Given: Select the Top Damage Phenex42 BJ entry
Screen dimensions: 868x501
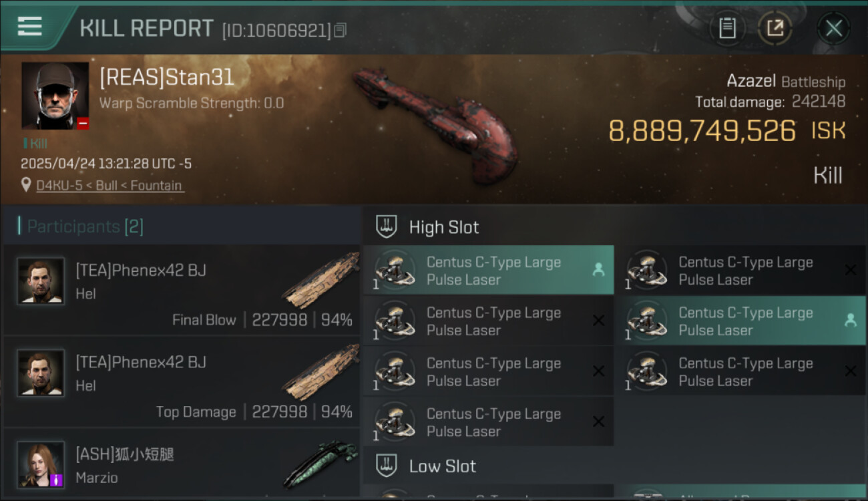Looking at the screenshot, I should (x=182, y=381).
